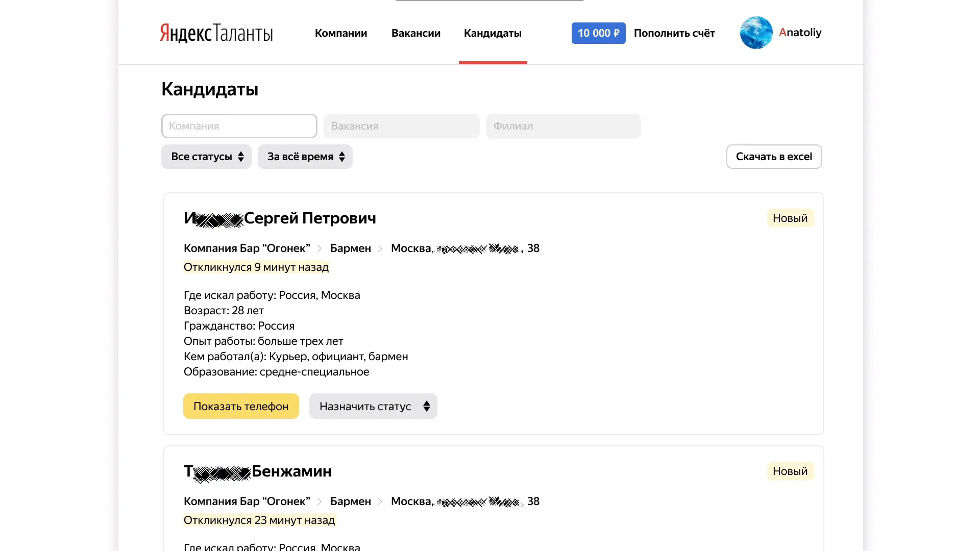Click the chevron after Бармен in Сергей Петрович card

pyautogui.click(x=380, y=248)
